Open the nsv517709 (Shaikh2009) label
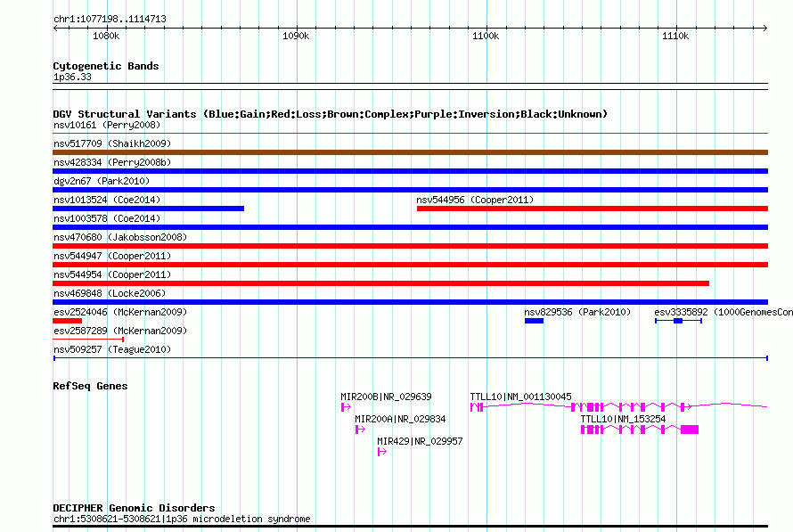793x532 pixels. click(x=112, y=143)
